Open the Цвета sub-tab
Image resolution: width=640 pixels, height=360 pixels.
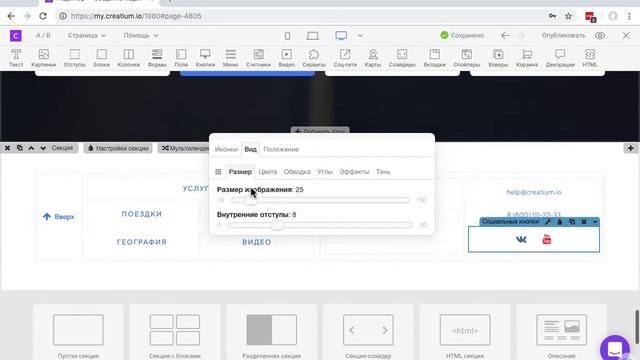267,172
